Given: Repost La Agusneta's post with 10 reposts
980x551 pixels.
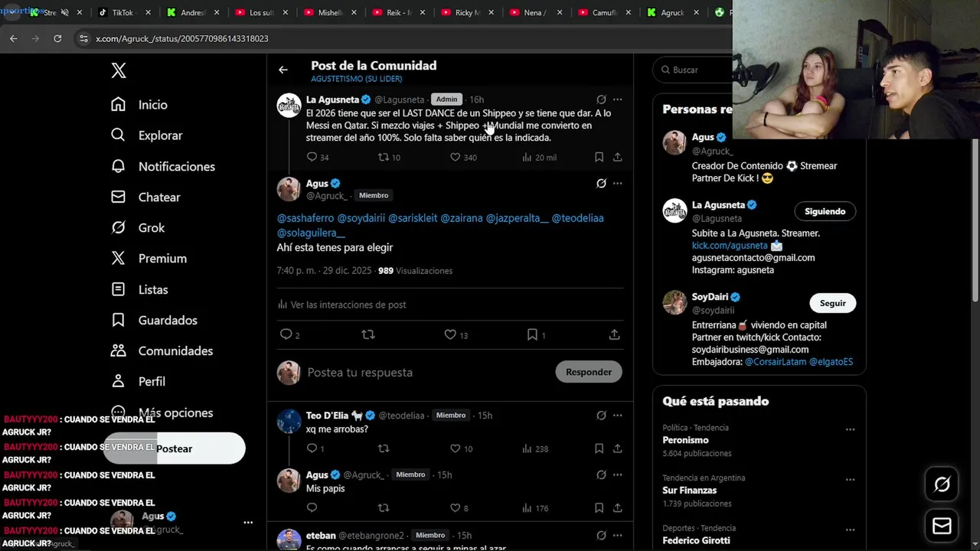Looking at the screenshot, I should [389, 157].
